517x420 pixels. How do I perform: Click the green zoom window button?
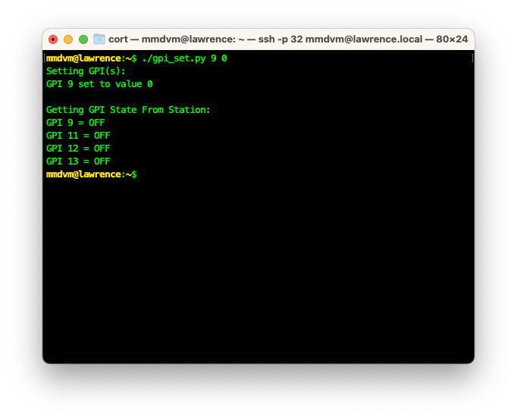[83, 39]
